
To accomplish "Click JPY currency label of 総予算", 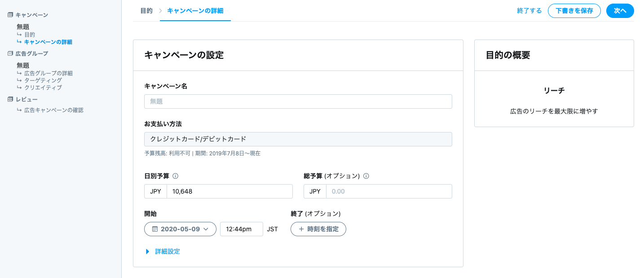I will (x=315, y=191).
